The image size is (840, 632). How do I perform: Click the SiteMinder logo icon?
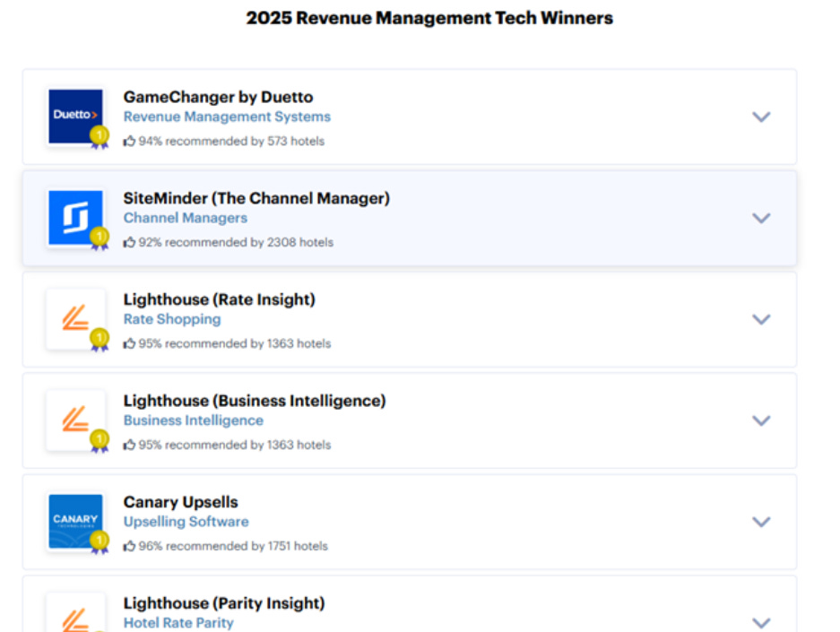click(x=75, y=218)
